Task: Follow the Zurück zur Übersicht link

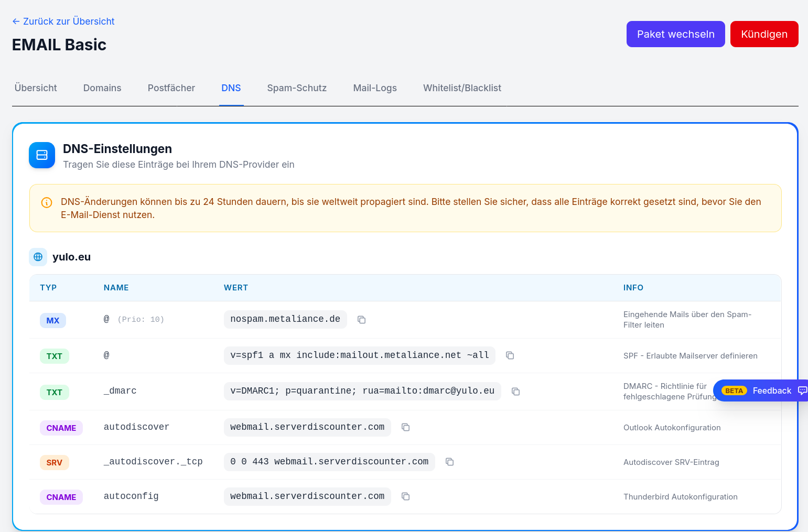Action: tap(63, 21)
